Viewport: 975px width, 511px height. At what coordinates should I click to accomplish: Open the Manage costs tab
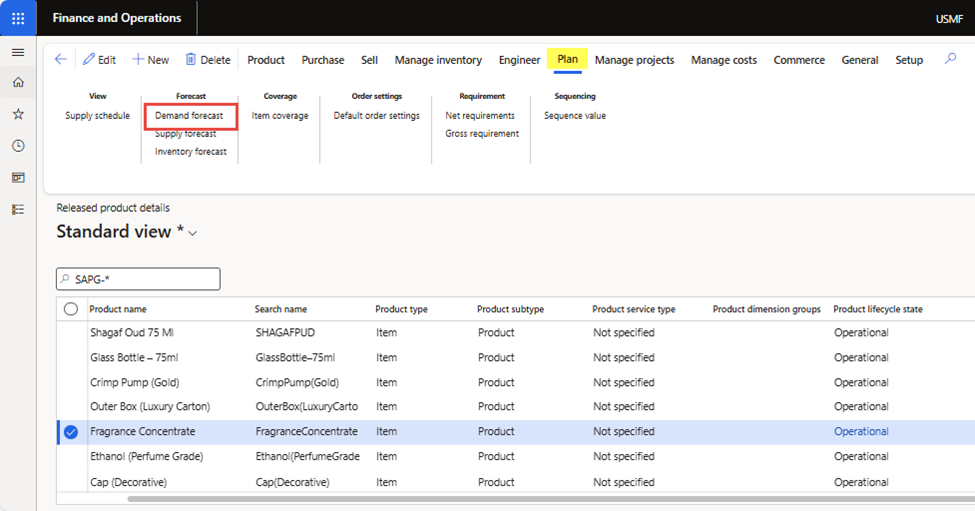[724, 60]
